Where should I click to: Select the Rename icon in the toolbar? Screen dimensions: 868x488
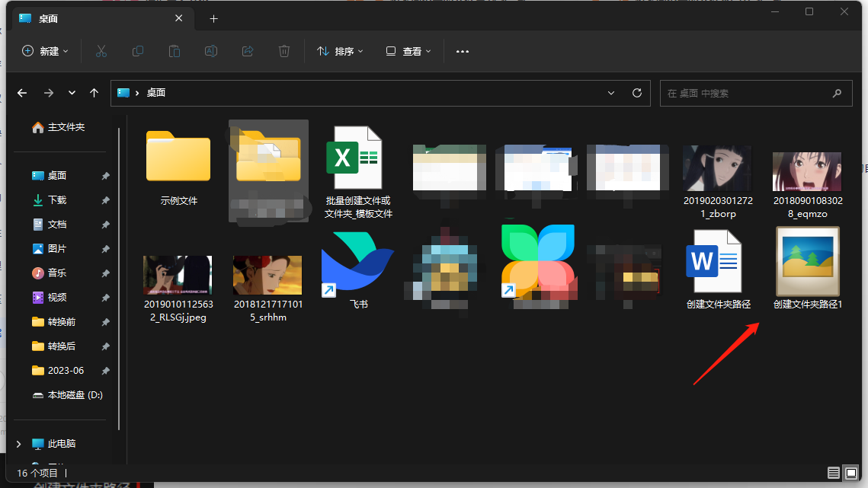tap(210, 51)
